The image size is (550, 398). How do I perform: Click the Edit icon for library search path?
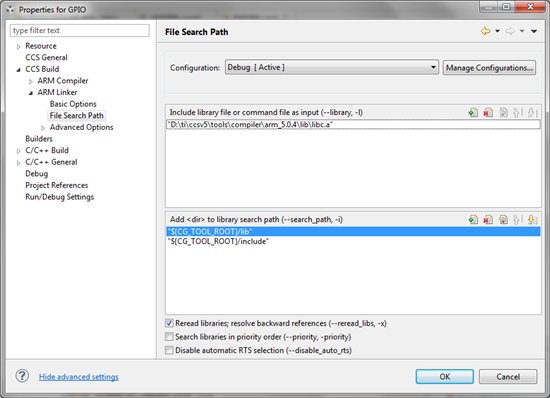point(503,220)
